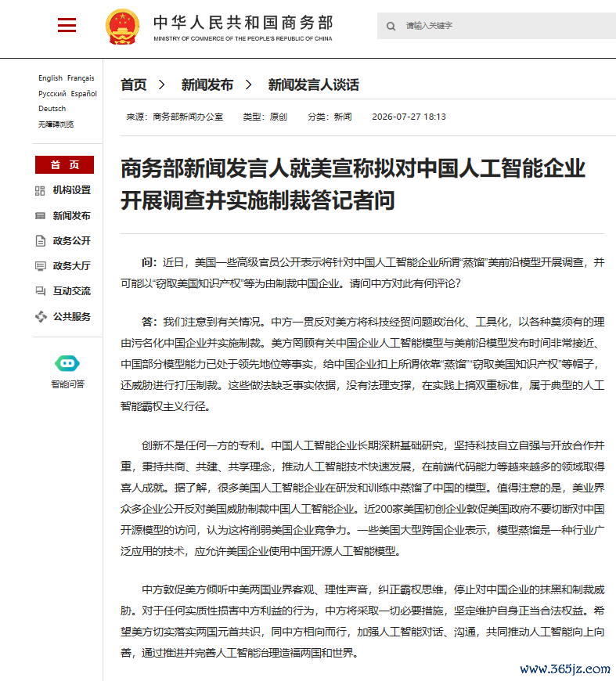
Task: Click the 互动交流 chat icon
Action: 40,291
